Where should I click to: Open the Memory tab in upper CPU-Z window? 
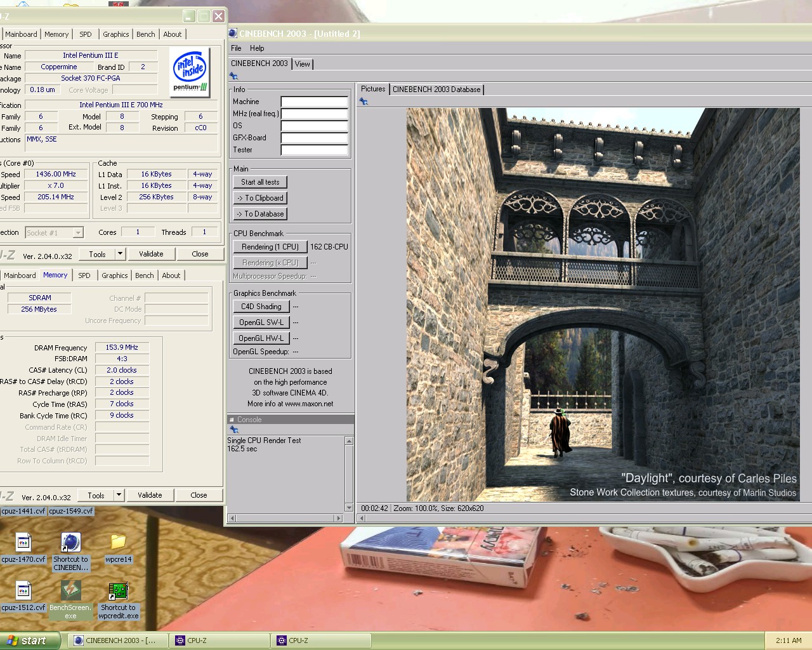click(x=56, y=34)
